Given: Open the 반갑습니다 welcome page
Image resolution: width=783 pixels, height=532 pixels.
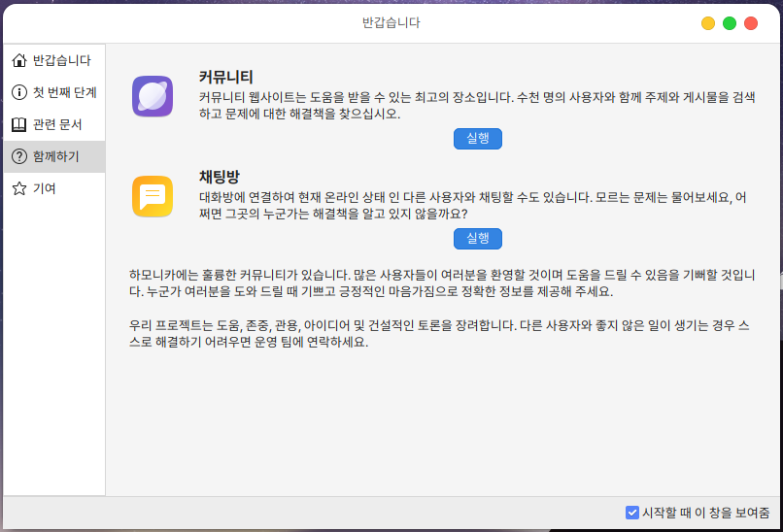Looking at the screenshot, I should point(61,60).
